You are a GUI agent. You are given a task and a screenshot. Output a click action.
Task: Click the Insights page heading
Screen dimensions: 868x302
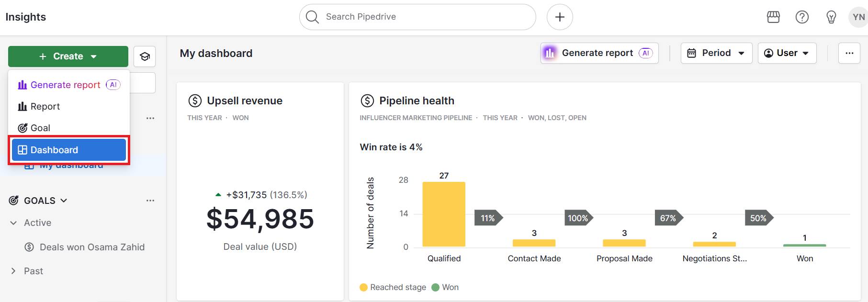[x=26, y=17]
